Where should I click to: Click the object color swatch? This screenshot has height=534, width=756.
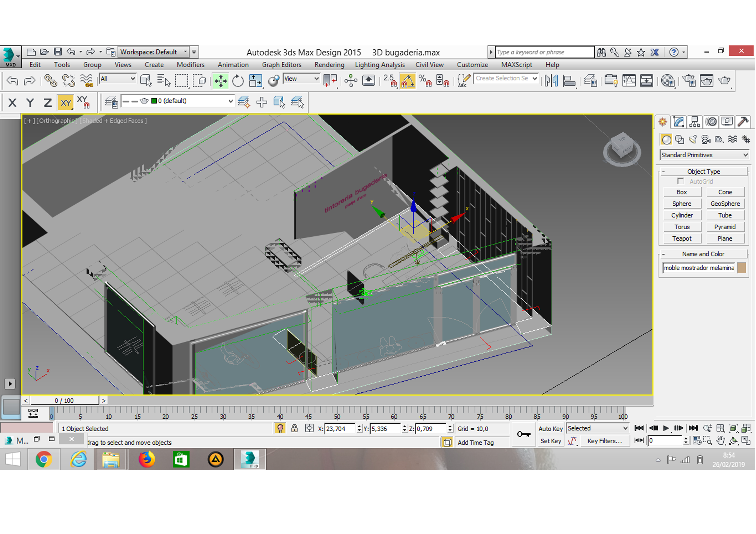pyautogui.click(x=741, y=268)
